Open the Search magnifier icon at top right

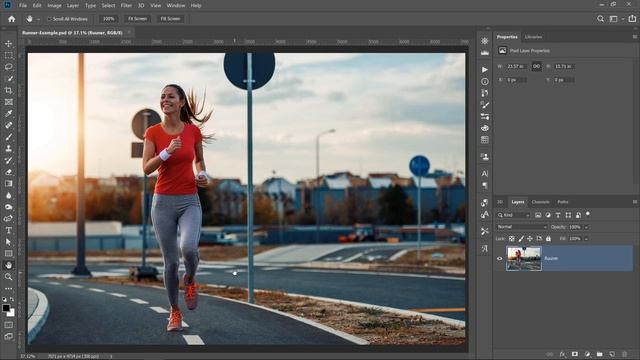(x=600, y=19)
